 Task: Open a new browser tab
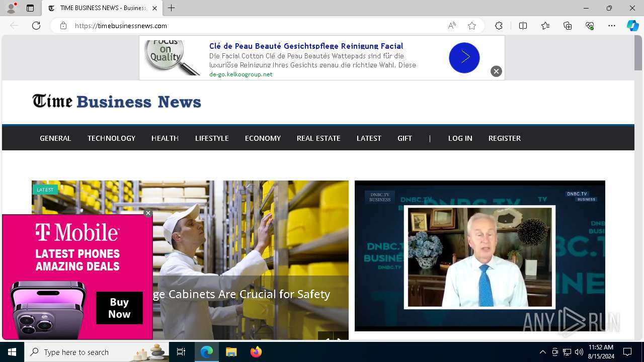click(x=172, y=8)
